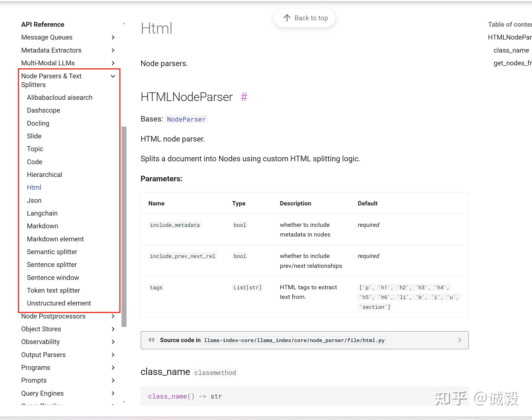532x420 pixels.
Task: Open class_name in the table of contents
Action: pyautogui.click(x=511, y=50)
